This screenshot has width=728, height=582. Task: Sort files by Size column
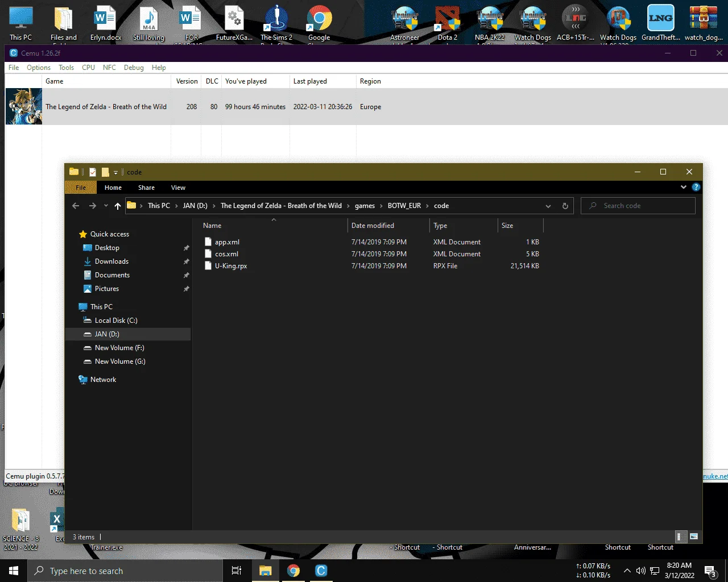pyautogui.click(x=520, y=226)
